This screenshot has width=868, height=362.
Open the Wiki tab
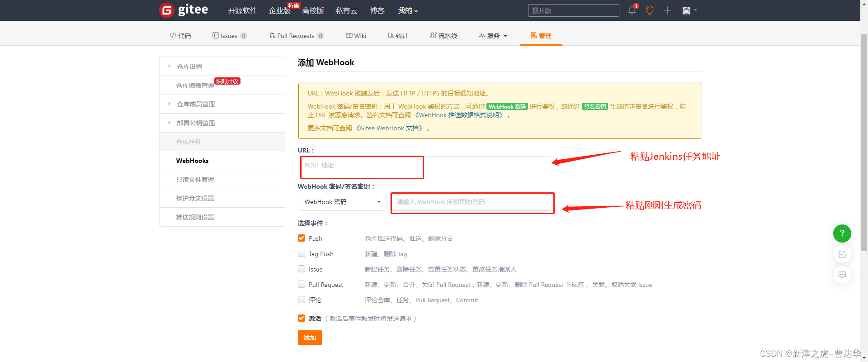(x=356, y=36)
